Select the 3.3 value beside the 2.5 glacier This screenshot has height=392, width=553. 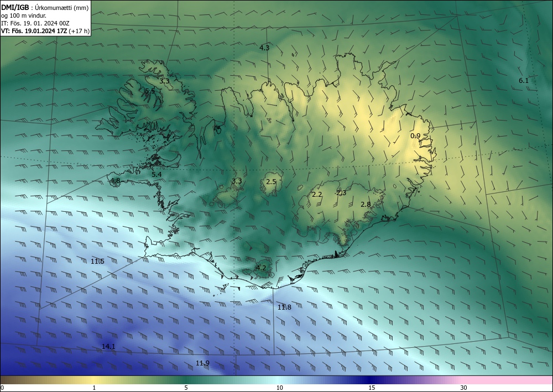tap(237, 181)
